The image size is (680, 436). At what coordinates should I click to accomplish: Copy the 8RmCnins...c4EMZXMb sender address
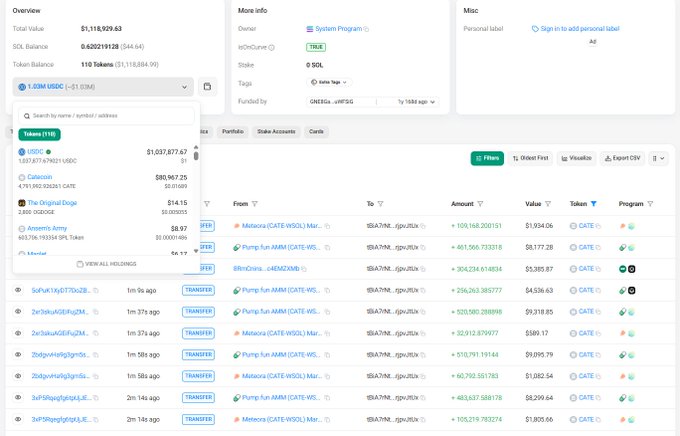304,269
